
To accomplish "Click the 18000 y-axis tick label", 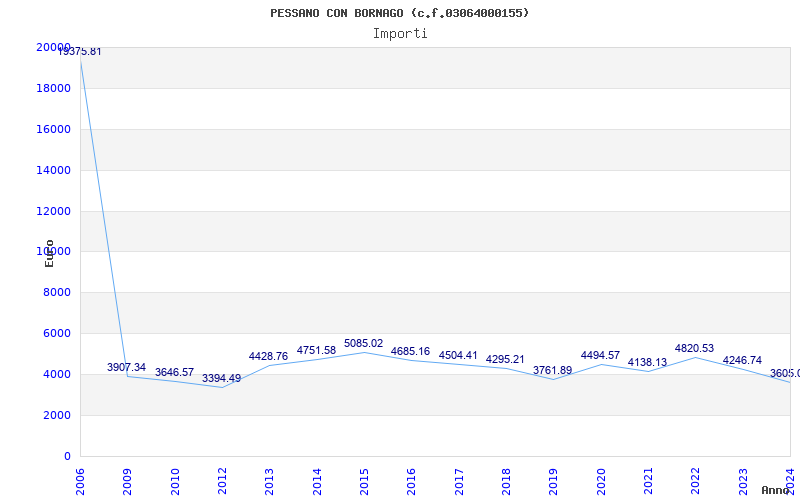I will [x=54, y=88].
